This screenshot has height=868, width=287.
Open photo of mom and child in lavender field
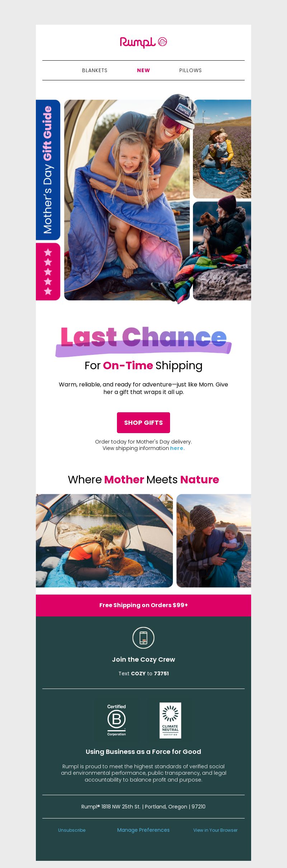tap(222, 149)
